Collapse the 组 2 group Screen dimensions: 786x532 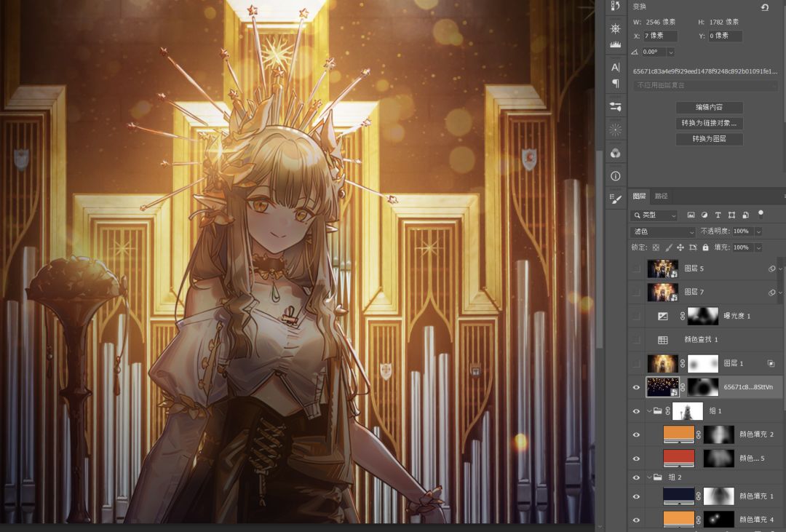649,477
